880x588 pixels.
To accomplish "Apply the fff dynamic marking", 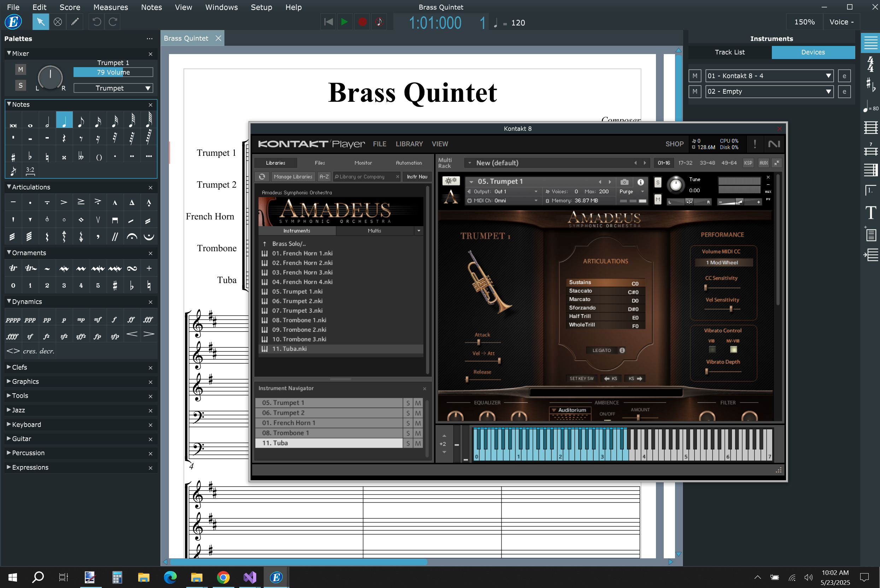I will tap(148, 319).
